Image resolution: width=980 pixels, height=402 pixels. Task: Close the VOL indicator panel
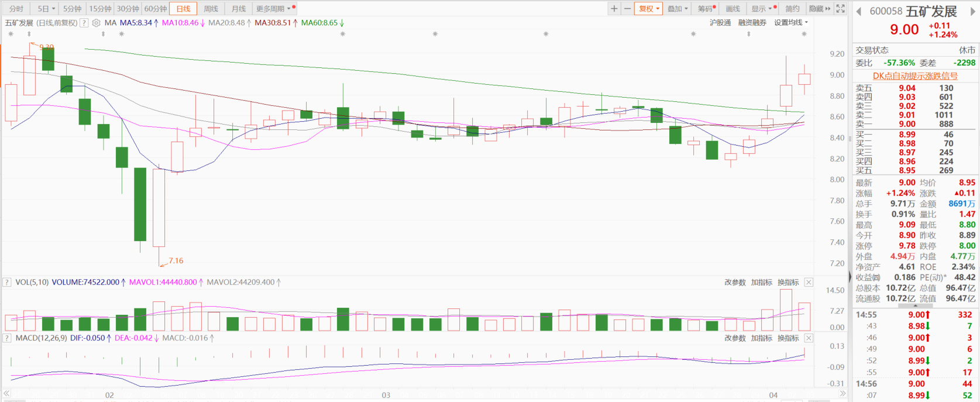point(809,283)
